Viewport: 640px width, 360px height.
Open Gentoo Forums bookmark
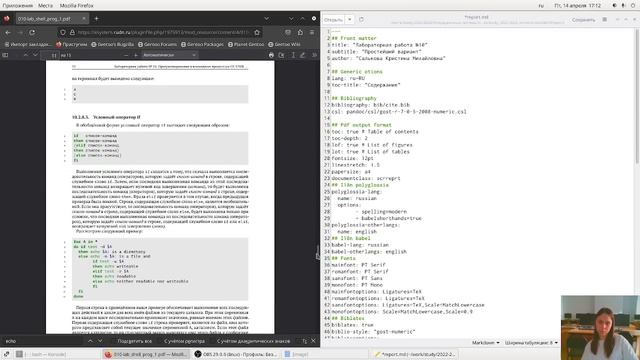tap(158, 44)
